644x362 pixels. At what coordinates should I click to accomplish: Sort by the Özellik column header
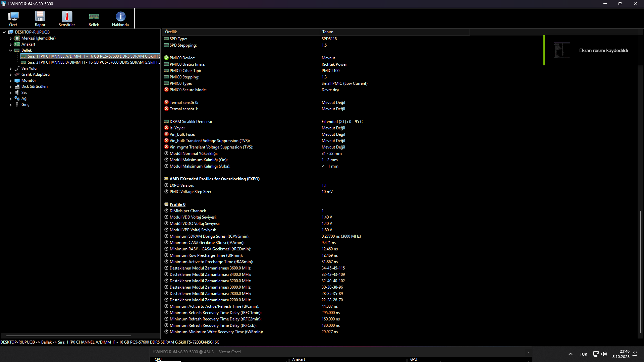click(x=240, y=32)
